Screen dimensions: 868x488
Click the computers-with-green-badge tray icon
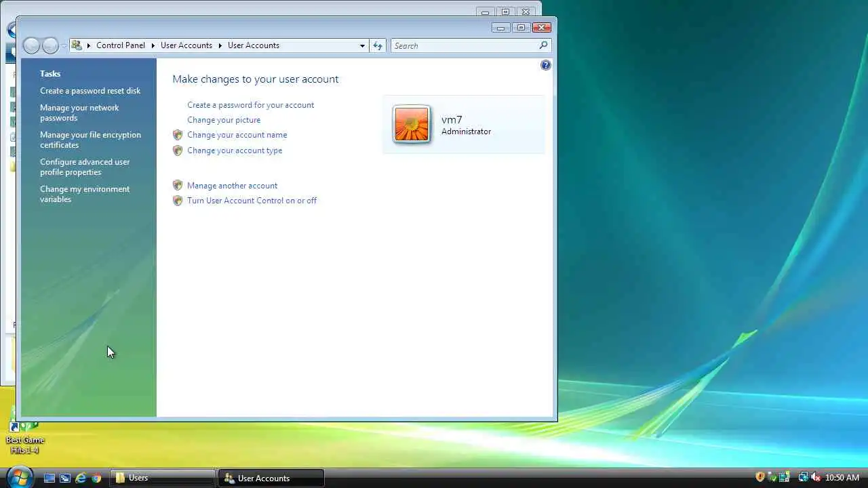(x=785, y=478)
